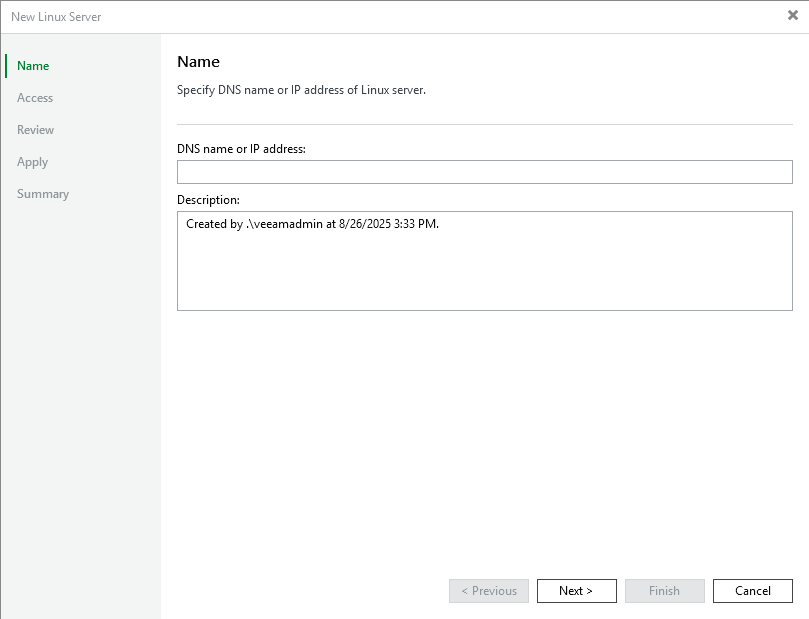Click the bold 'Name' page heading
This screenshot has height=619, width=809.
coord(198,62)
